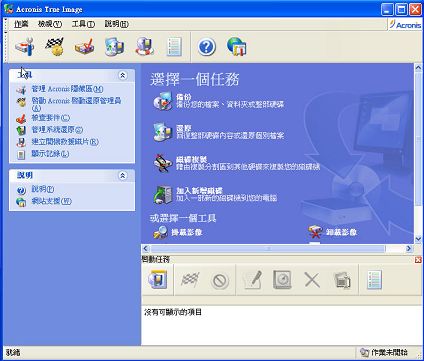Open the 檢視(V) menu
Image resolution: width=424 pixels, height=361 pixels.
click(50, 24)
